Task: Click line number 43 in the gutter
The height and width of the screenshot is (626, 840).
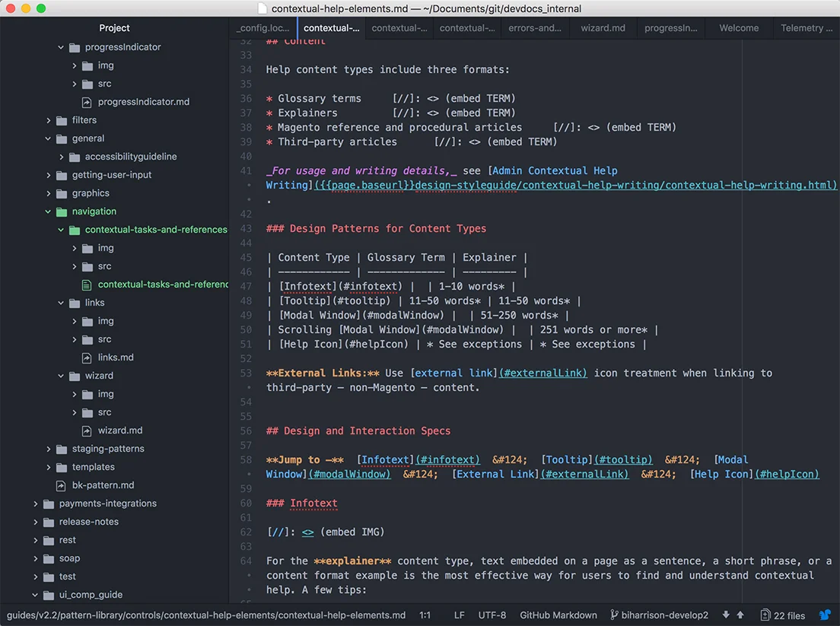Action: [x=246, y=229]
